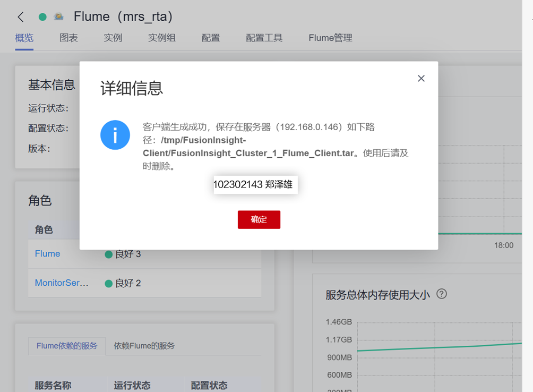Viewport: 533px width, 392px height.
Task: Select 依赖Flume的服务 tab
Action: point(144,346)
